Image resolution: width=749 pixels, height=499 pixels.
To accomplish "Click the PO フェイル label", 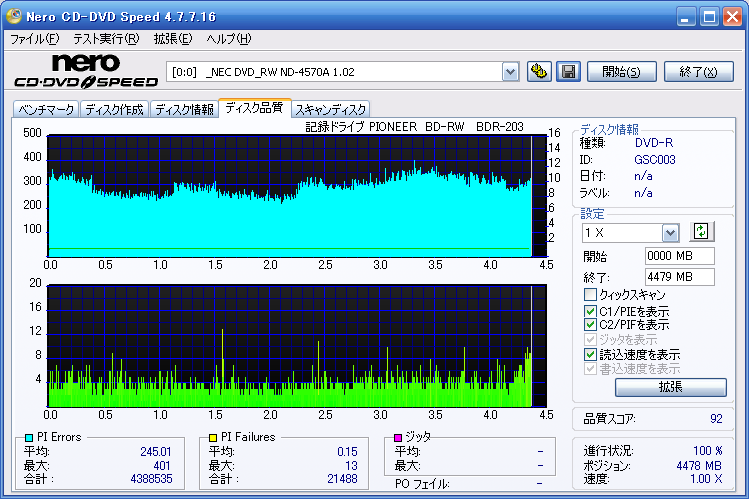I will [422, 484].
